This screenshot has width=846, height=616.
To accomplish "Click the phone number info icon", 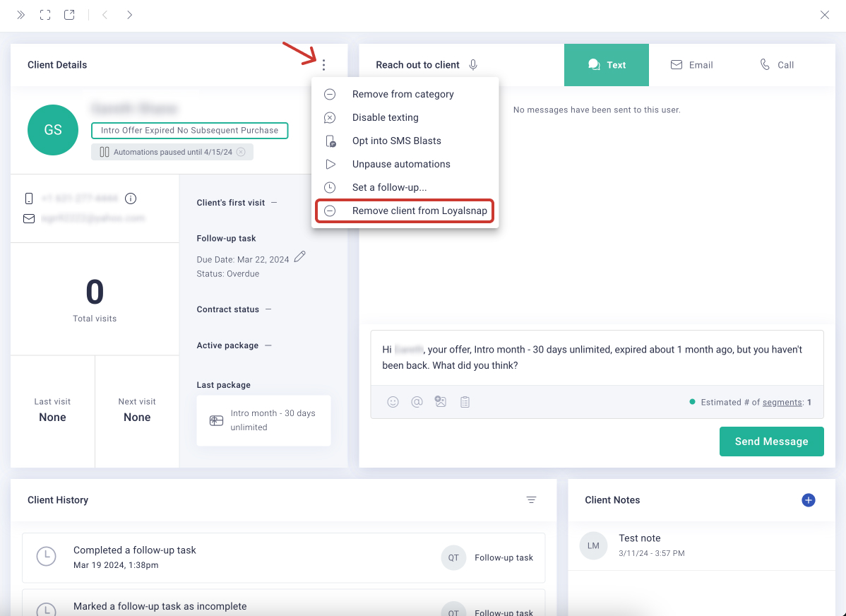I will pos(130,199).
